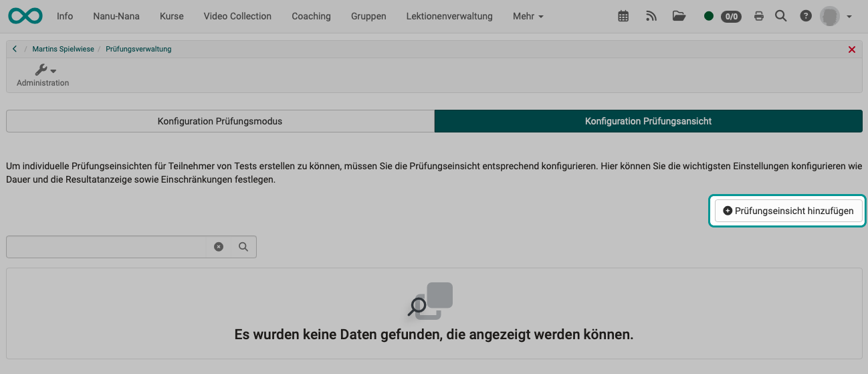Switch to Konfiguration Prüfungsmodus tab

tap(220, 121)
